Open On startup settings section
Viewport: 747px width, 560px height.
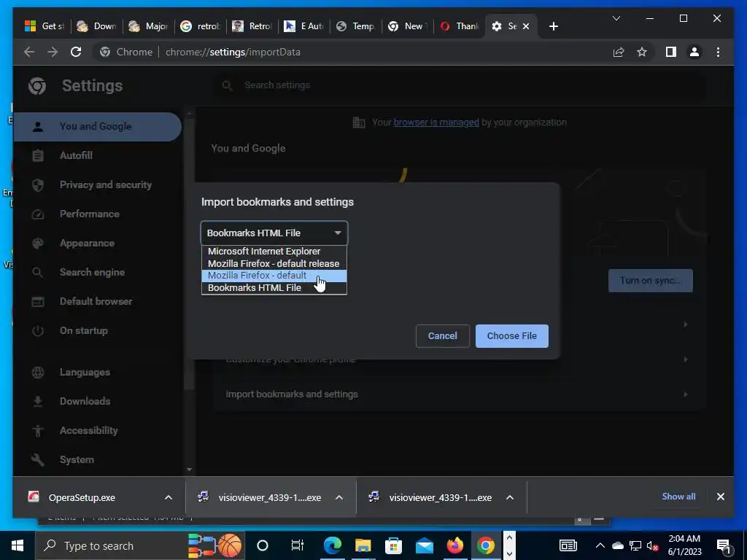pyautogui.click(x=83, y=330)
